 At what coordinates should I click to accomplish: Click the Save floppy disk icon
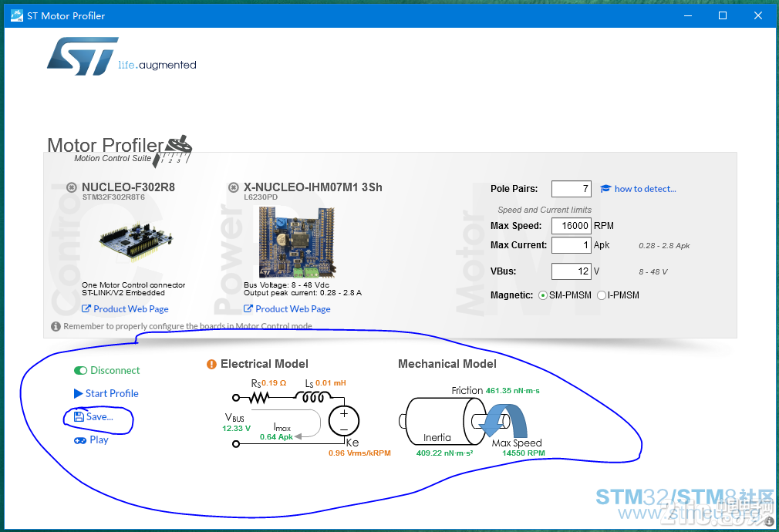pyautogui.click(x=79, y=417)
